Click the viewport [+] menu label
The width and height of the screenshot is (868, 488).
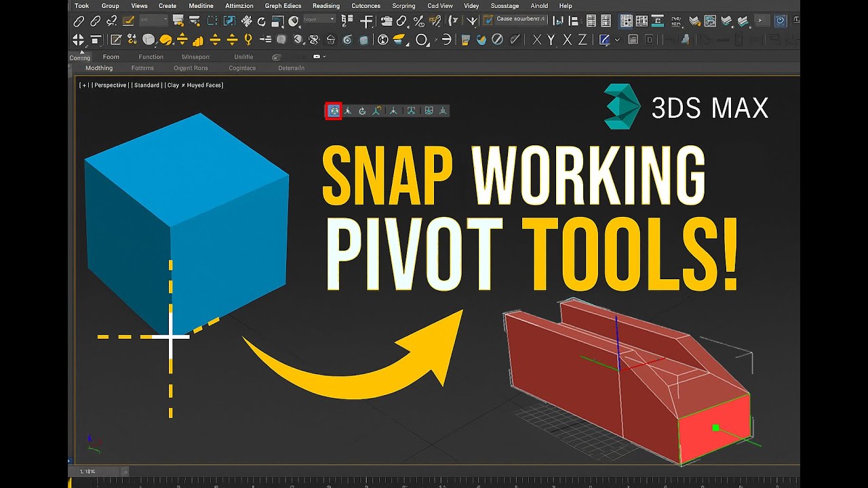[x=84, y=85]
